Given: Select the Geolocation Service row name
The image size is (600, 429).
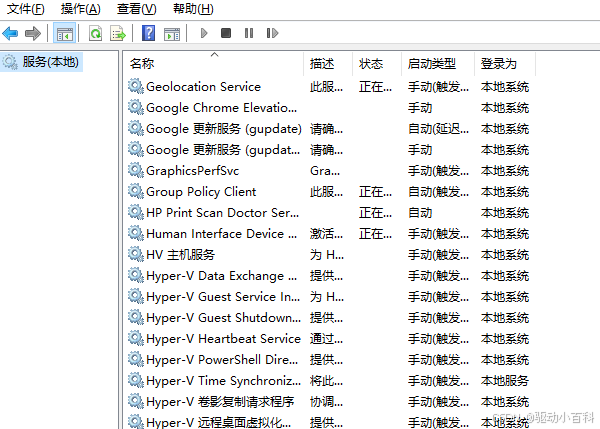Looking at the screenshot, I should click(x=203, y=87).
